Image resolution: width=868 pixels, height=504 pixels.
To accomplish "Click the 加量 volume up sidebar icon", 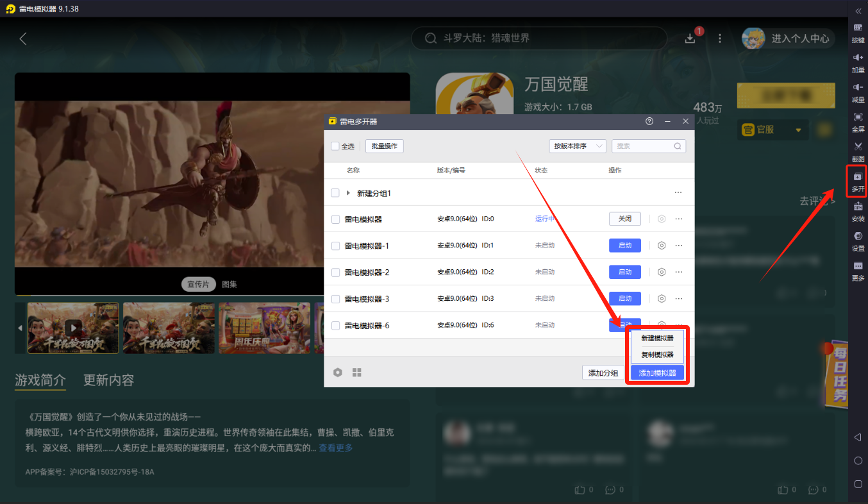I will click(858, 63).
